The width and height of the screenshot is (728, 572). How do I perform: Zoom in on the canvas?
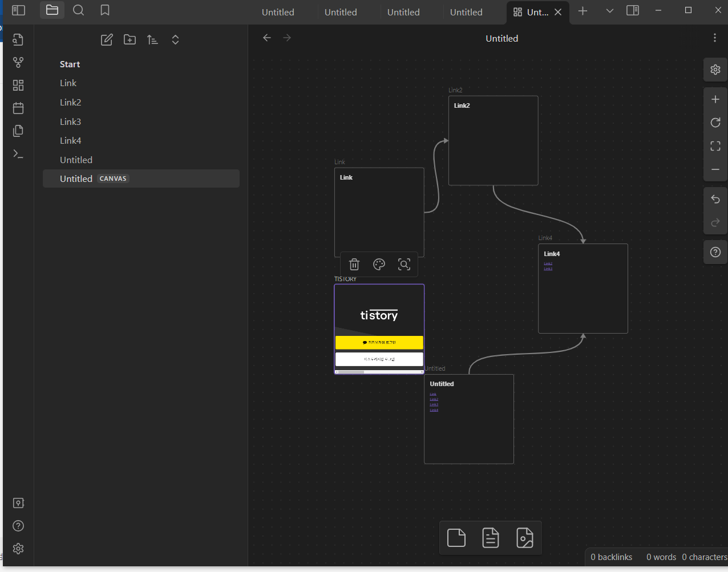click(x=715, y=99)
